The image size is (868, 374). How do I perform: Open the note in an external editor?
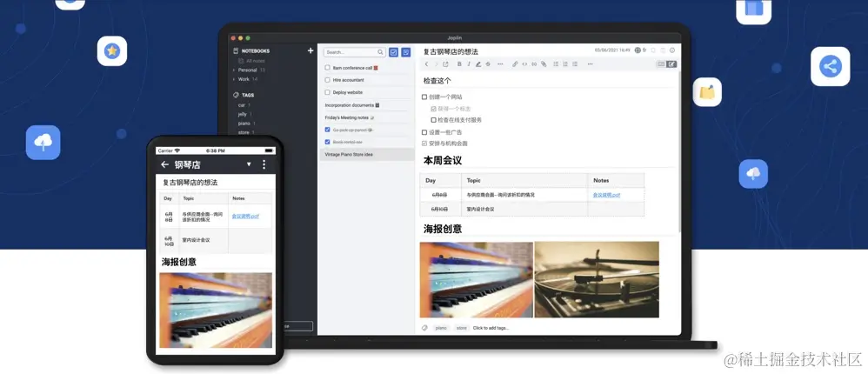click(445, 64)
